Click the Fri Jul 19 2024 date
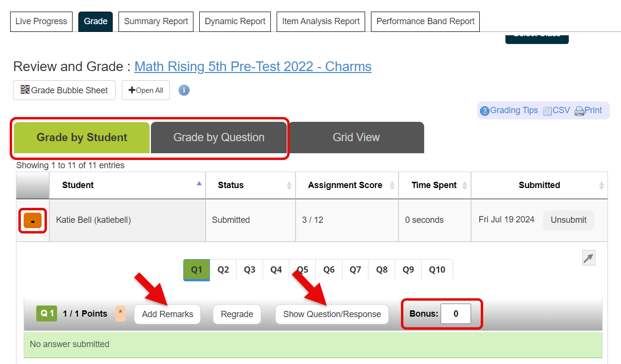This screenshot has height=364, width=621. (506, 219)
